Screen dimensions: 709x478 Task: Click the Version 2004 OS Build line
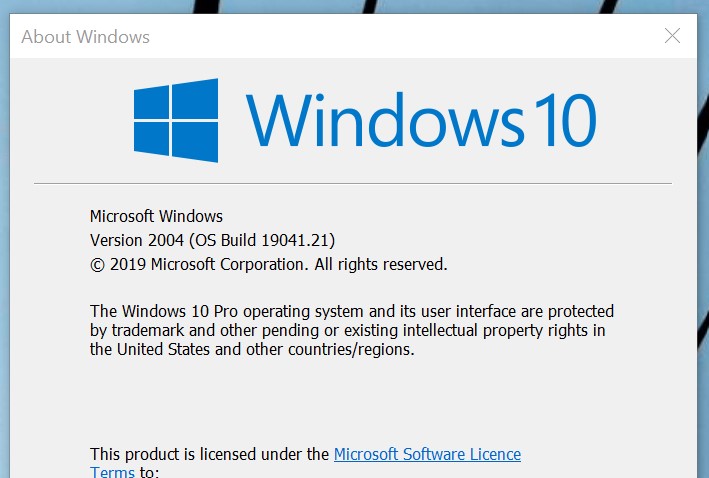point(212,240)
